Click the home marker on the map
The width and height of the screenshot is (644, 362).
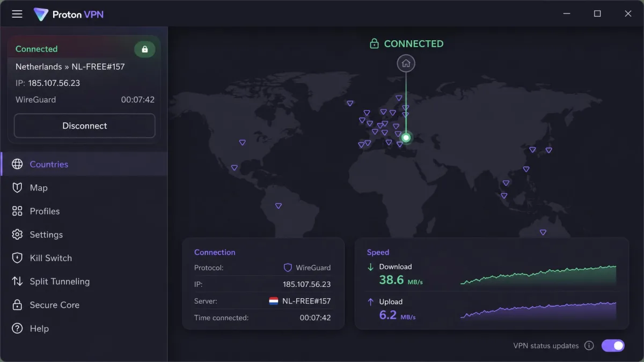click(406, 63)
